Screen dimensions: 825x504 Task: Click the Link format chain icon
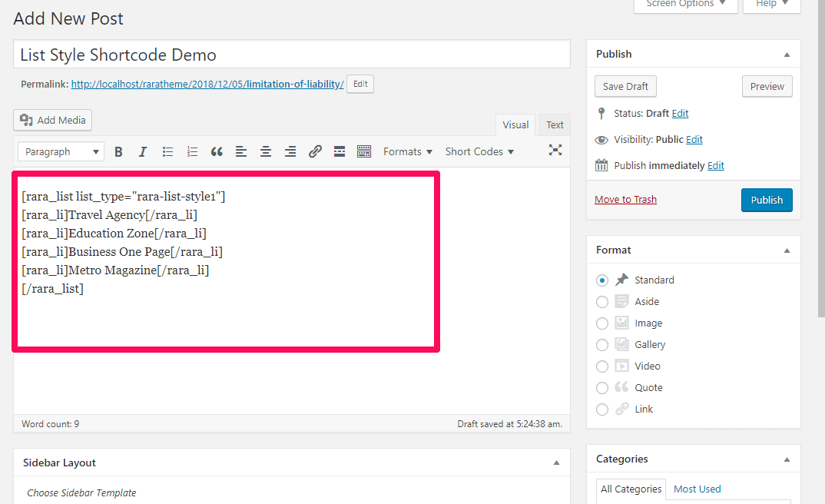[622, 409]
